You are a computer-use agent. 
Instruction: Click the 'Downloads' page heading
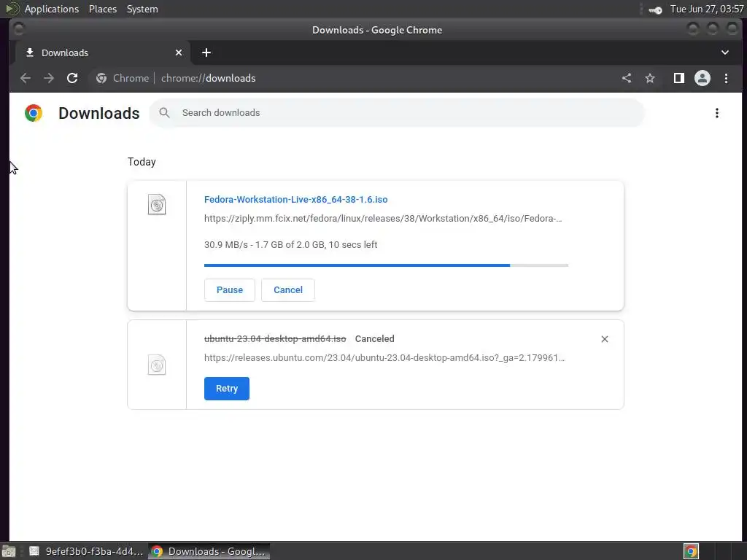click(x=99, y=113)
